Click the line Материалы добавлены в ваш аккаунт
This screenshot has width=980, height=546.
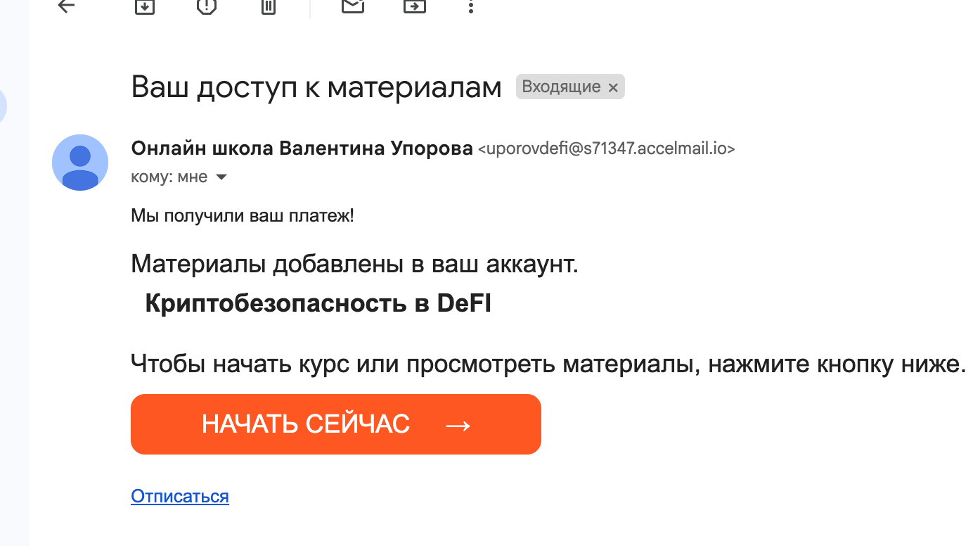(354, 265)
